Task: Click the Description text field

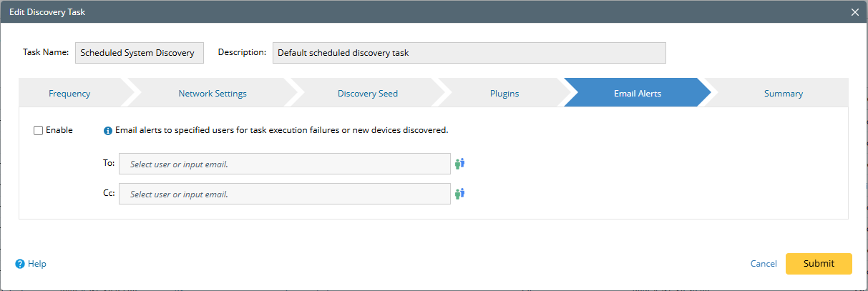Action: point(469,53)
